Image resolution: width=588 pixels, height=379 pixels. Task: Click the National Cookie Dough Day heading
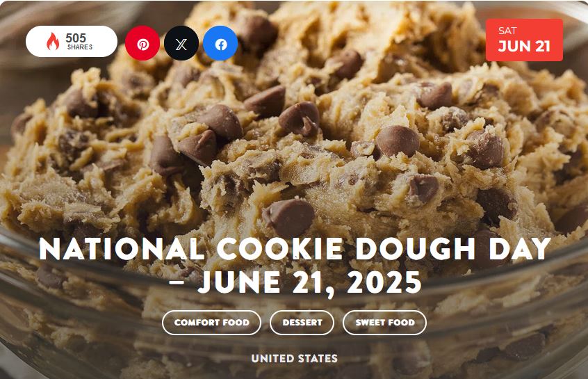point(295,249)
